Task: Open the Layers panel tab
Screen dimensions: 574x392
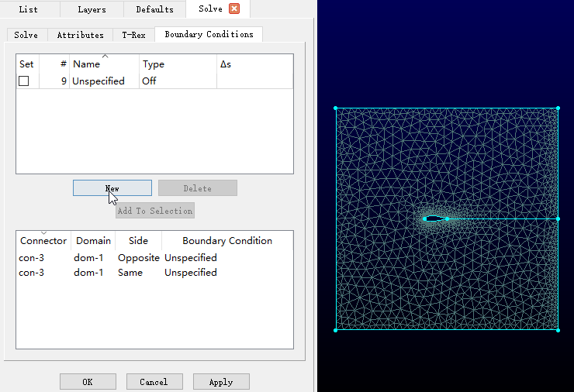Action: click(x=92, y=9)
